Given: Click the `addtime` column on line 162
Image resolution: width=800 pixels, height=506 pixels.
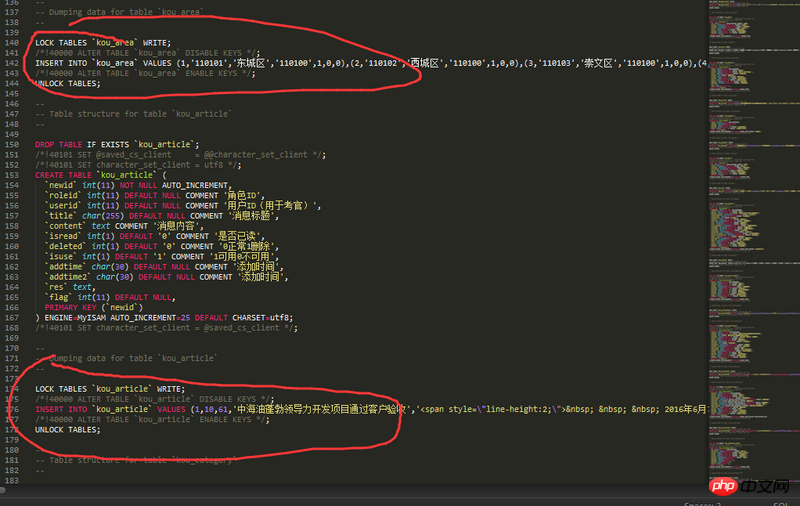Looking at the screenshot, I should [65, 267].
